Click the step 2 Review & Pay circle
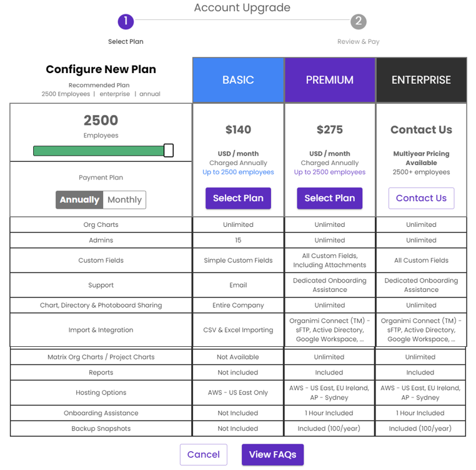Image resolution: width=476 pixels, height=470 pixels. (359, 22)
